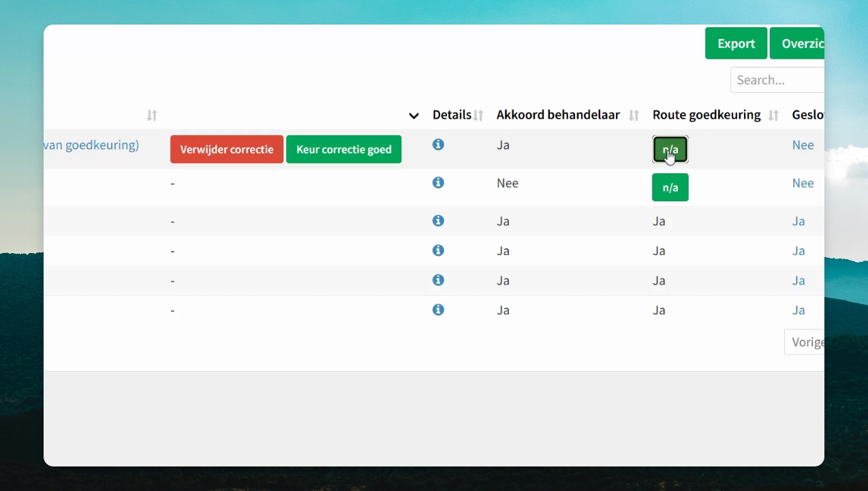868x491 pixels.
Task: Open details info icon in fourth row
Action: (438, 250)
